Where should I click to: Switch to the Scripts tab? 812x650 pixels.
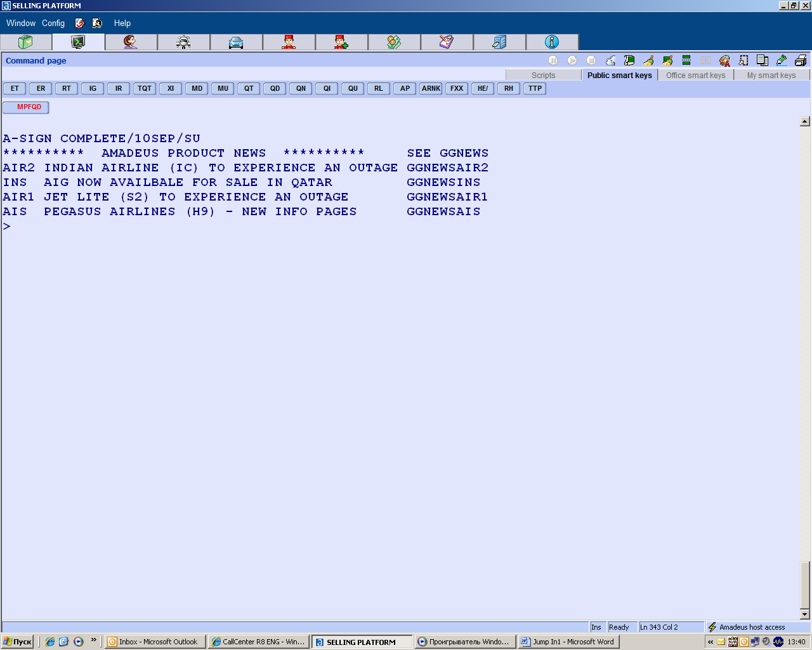click(543, 75)
